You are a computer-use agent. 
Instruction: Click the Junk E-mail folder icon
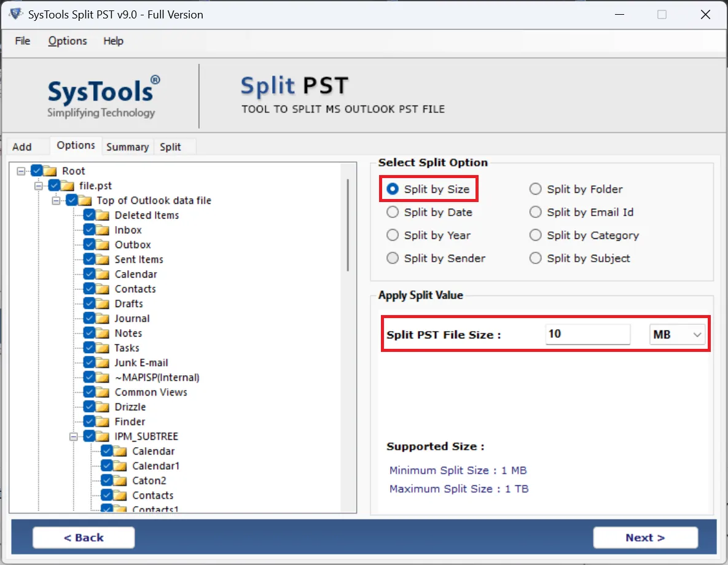coord(102,362)
